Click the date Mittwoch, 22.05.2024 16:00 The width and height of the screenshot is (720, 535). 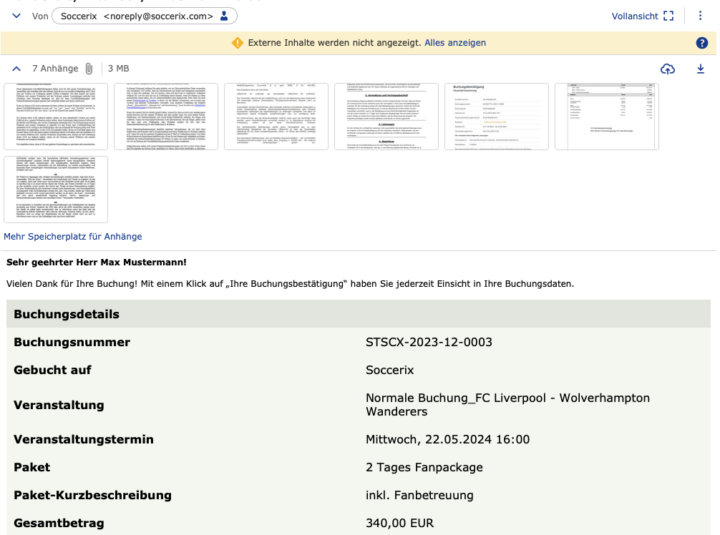point(448,439)
